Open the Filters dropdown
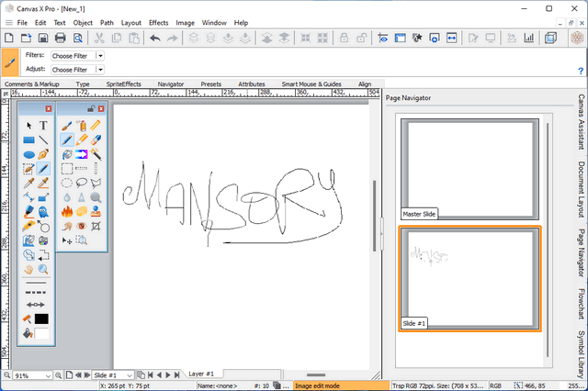Image resolution: width=588 pixels, height=391 pixels. (77, 56)
